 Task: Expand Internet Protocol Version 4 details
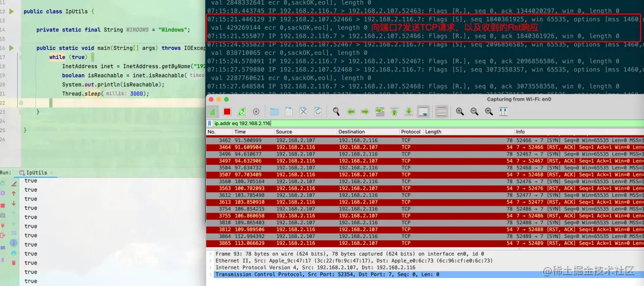point(211,268)
